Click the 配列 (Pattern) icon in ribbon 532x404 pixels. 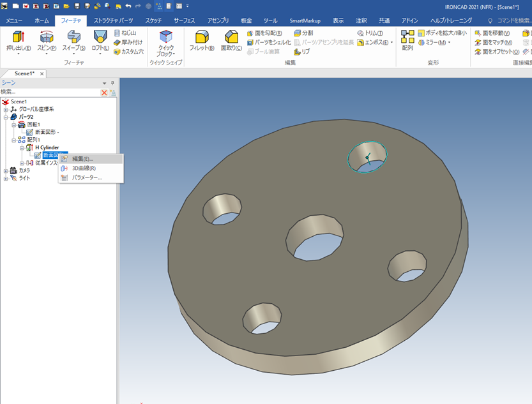point(407,38)
